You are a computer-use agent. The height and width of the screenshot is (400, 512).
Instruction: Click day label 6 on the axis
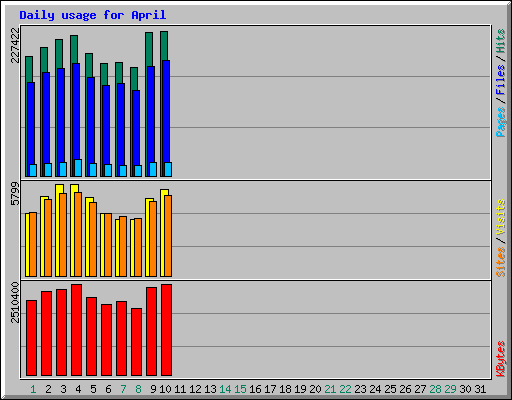[108, 389]
